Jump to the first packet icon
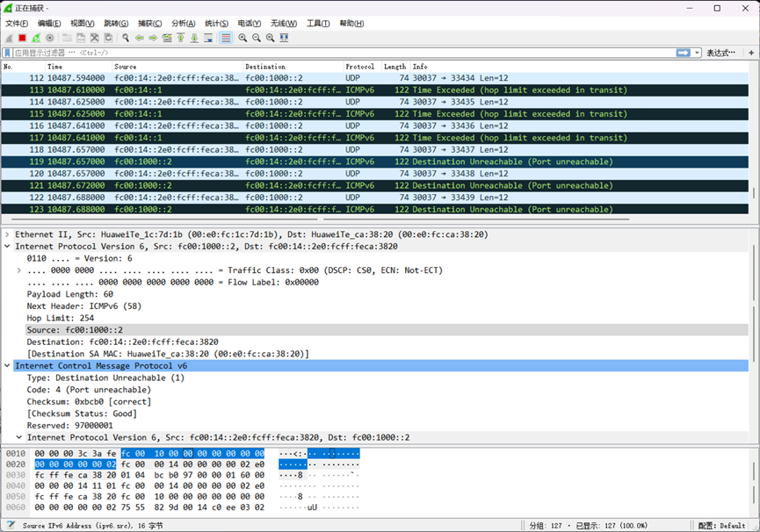The width and height of the screenshot is (760, 532). (x=181, y=38)
